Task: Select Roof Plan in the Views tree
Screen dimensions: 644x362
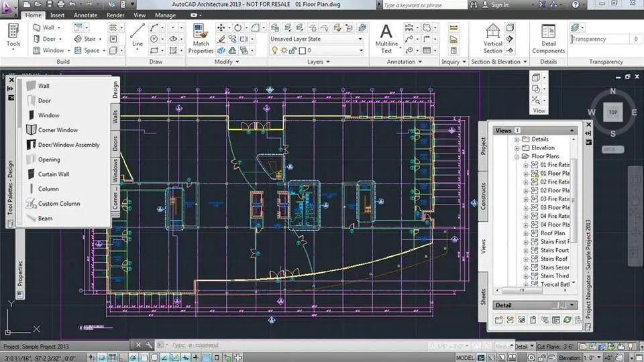Action: pos(552,233)
